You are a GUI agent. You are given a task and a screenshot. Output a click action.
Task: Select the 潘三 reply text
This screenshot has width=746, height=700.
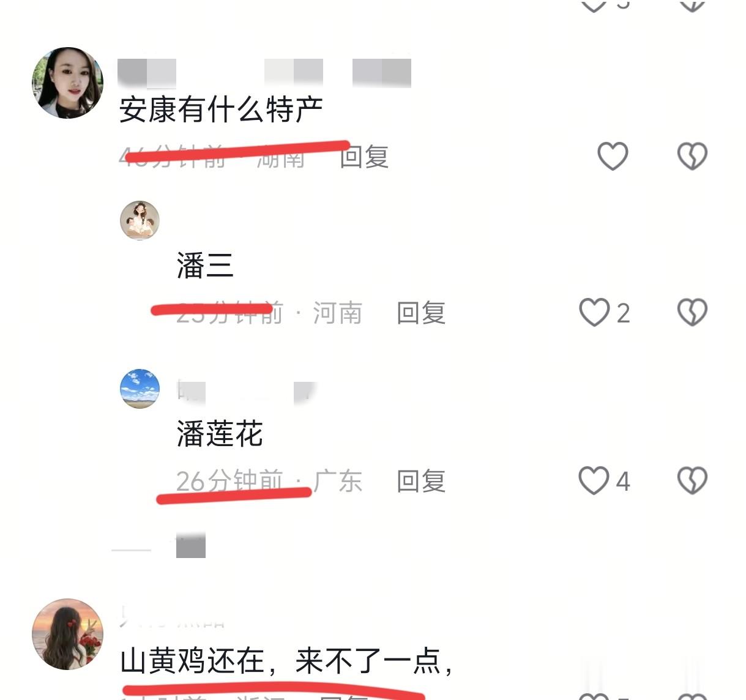point(205,266)
